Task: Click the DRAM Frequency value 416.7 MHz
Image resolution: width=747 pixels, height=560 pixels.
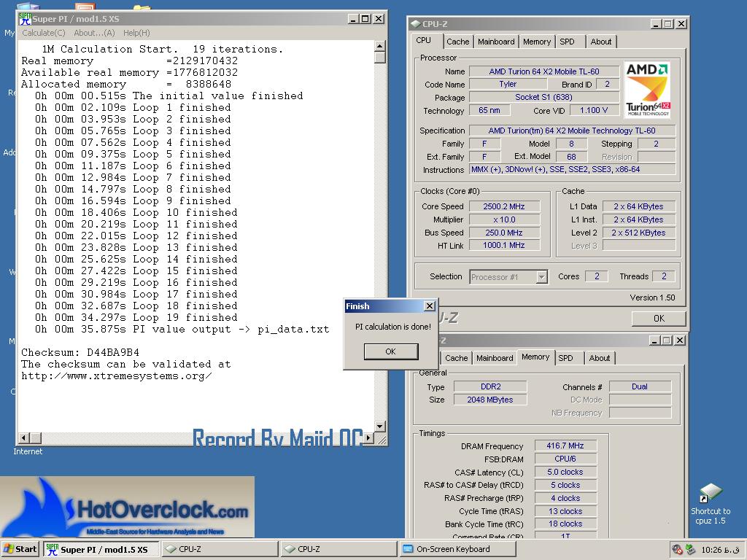Action: (x=565, y=446)
